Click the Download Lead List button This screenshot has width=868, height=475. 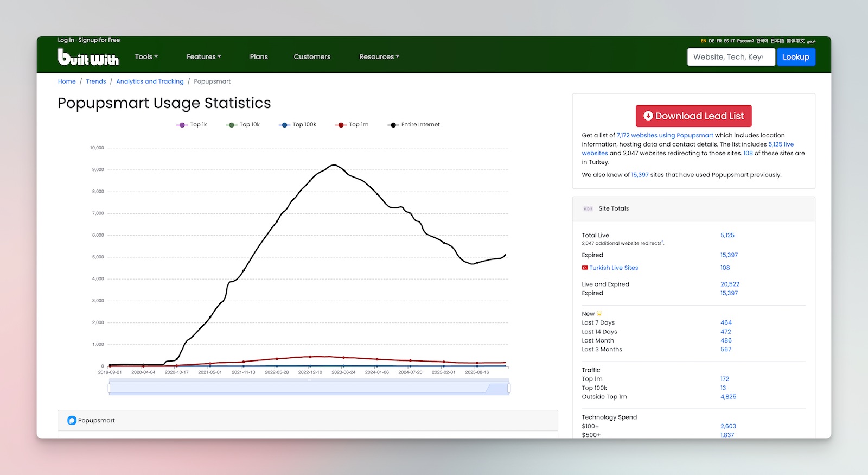point(694,116)
